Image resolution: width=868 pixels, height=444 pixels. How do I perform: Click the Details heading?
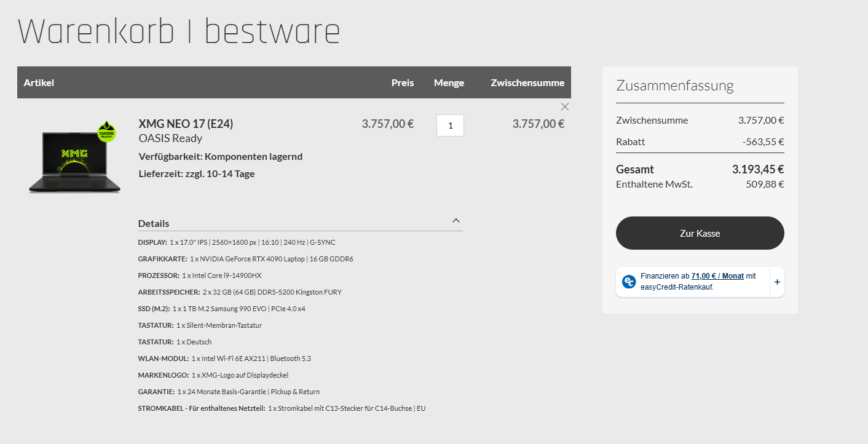[x=154, y=223]
